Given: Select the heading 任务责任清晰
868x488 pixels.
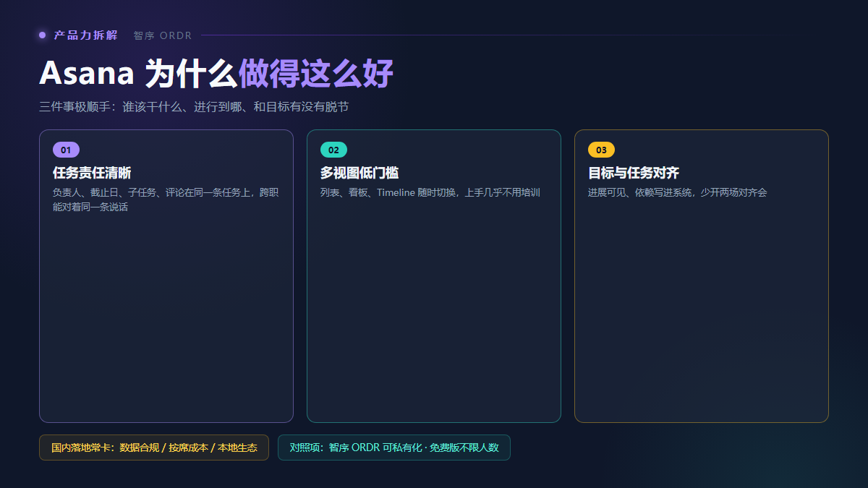Looking at the screenshot, I should tap(92, 173).
